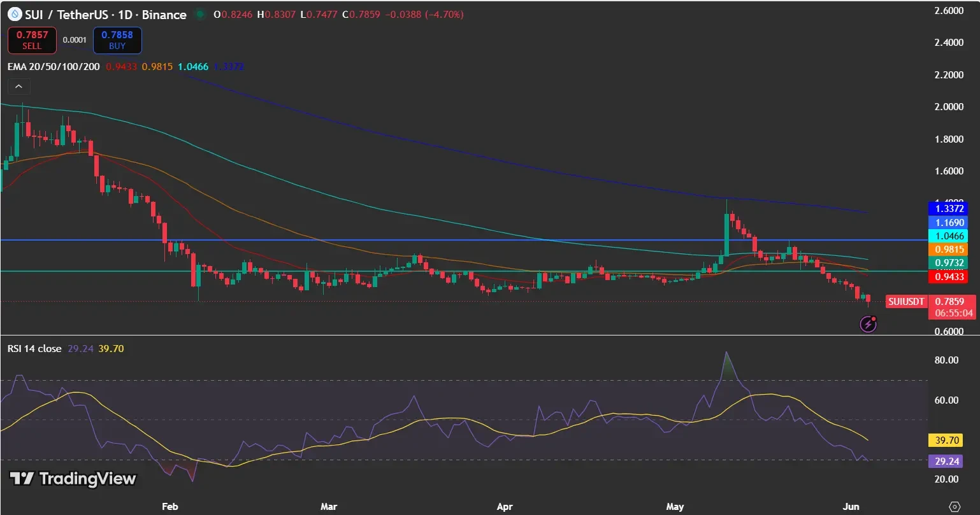Click the red 0.9433 price axis label
The height and width of the screenshot is (515, 980).
click(x=948, y=277)
